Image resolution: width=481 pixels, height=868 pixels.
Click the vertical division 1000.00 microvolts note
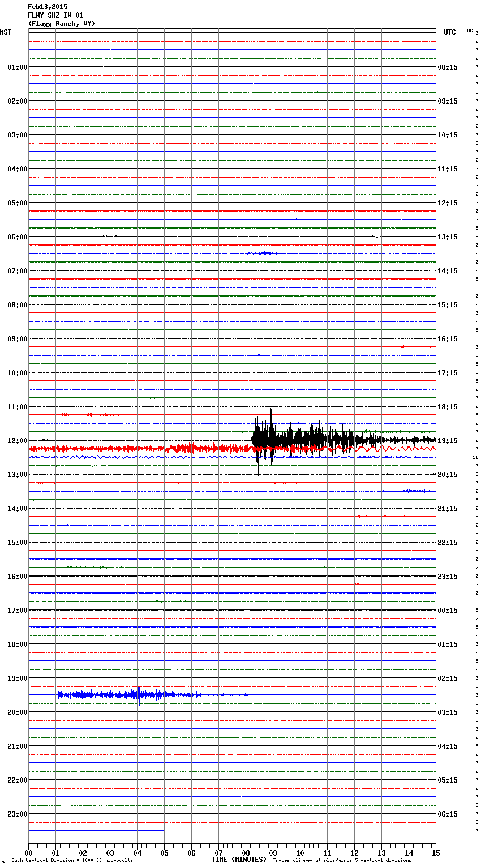coord(72,861)
